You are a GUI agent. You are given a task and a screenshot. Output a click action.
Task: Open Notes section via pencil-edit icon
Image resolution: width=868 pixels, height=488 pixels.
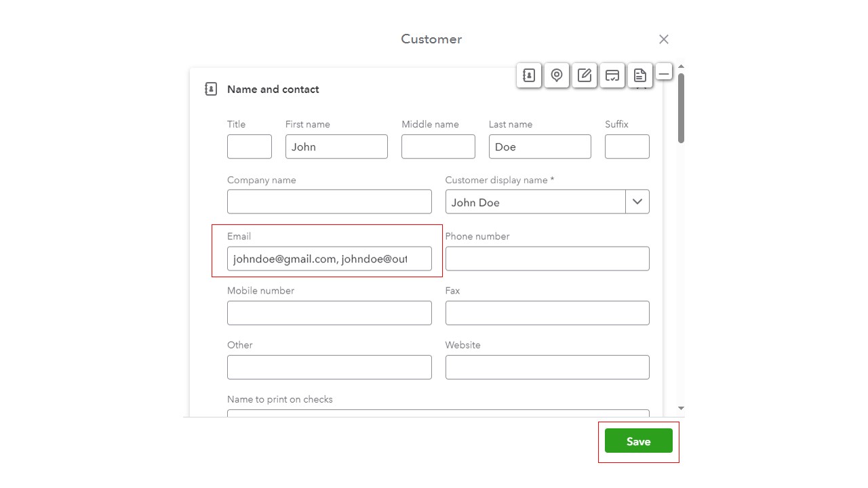tap(585, 75)
